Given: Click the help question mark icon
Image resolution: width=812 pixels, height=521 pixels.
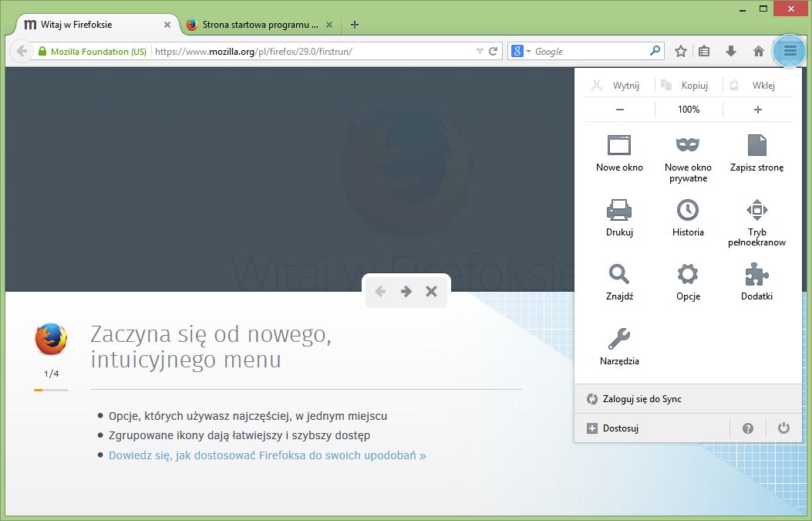Looking at the screenshot, I should [x=747, y=428].
